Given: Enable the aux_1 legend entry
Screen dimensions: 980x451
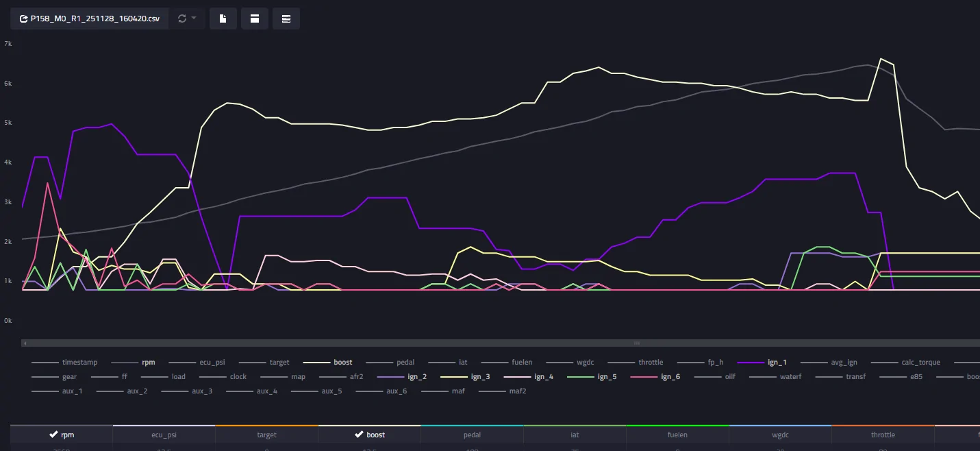Looking at the screenshot, I should tap(57, 391).
